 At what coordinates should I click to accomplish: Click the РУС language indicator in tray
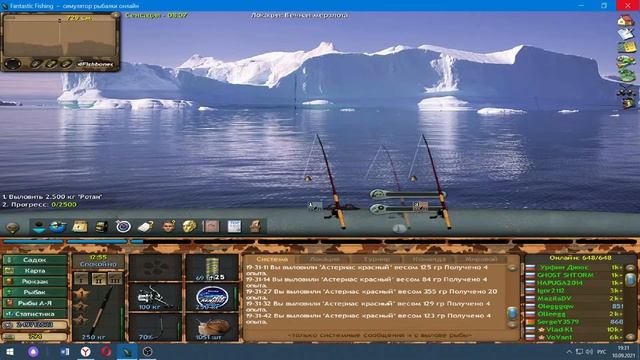[x=601, y=351]
